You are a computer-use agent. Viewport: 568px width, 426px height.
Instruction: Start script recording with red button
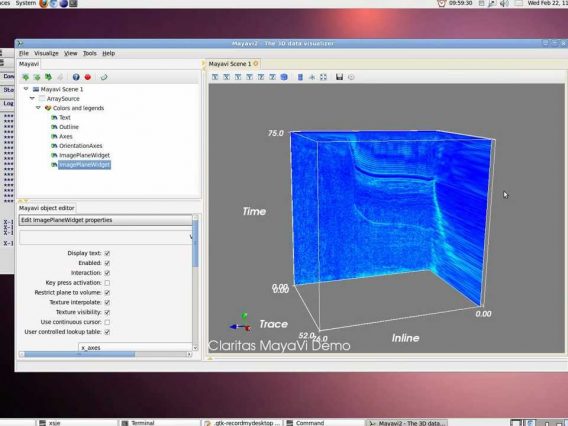tap(87, 77)
